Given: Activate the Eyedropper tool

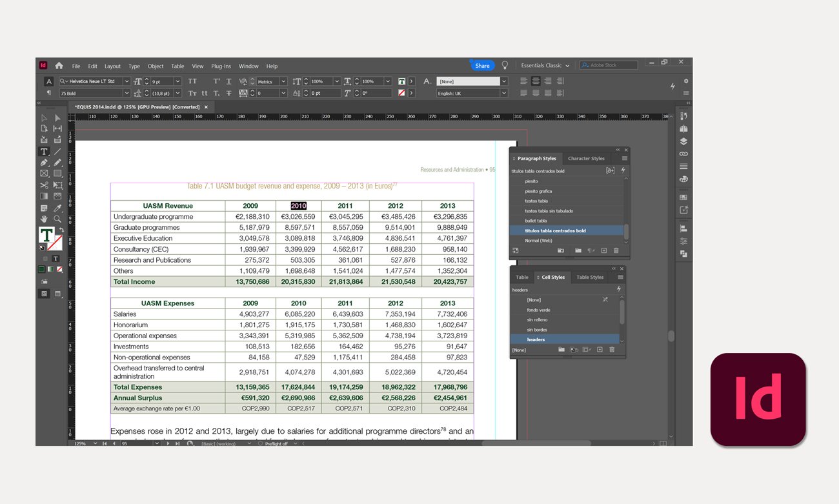Looking at the screenshot, I should pos(57,208).
